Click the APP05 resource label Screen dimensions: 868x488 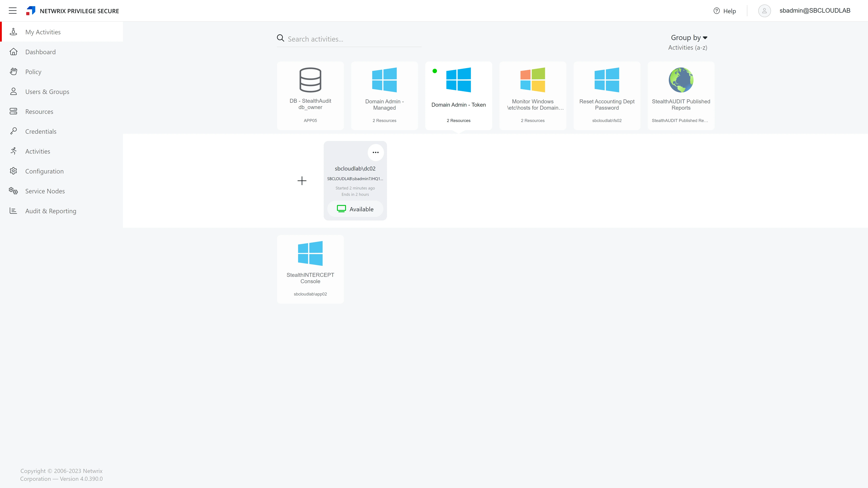tap(310, 120)
